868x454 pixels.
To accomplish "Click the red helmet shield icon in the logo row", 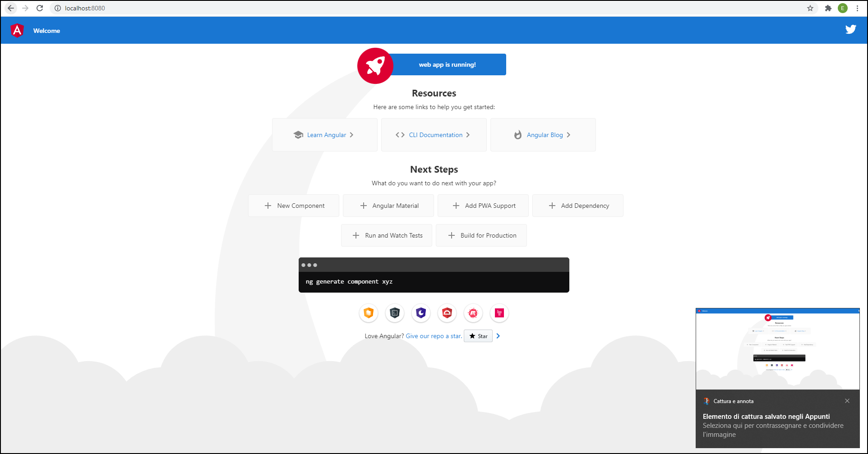I will [447, 313].
